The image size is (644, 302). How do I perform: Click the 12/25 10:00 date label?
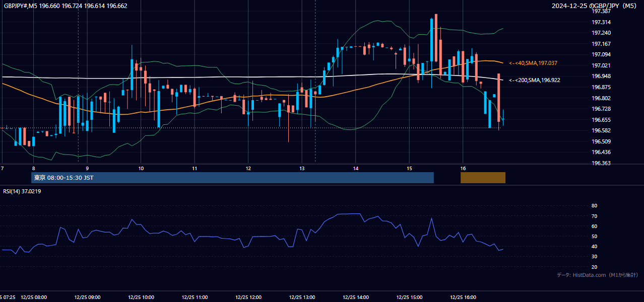[141, 297]
